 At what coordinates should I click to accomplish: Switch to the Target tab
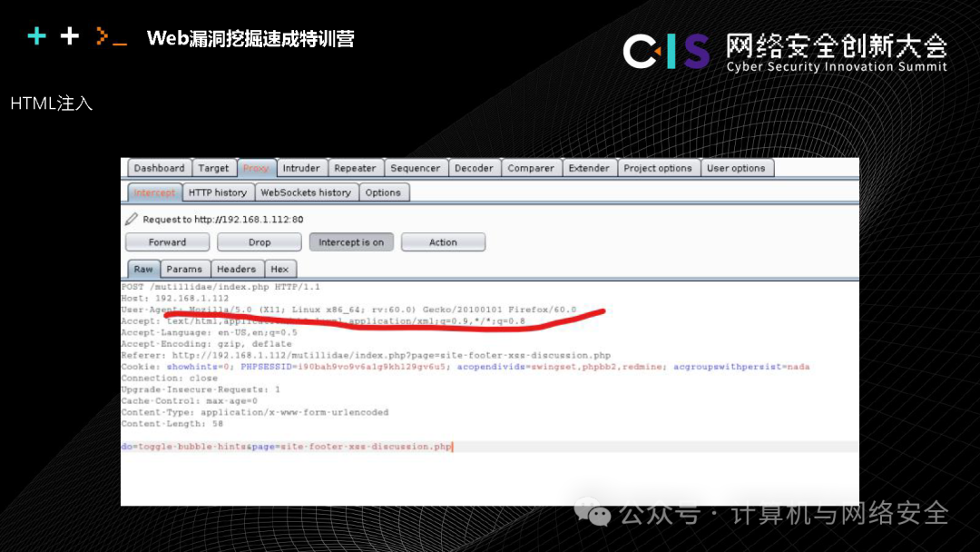pos(213,168)
